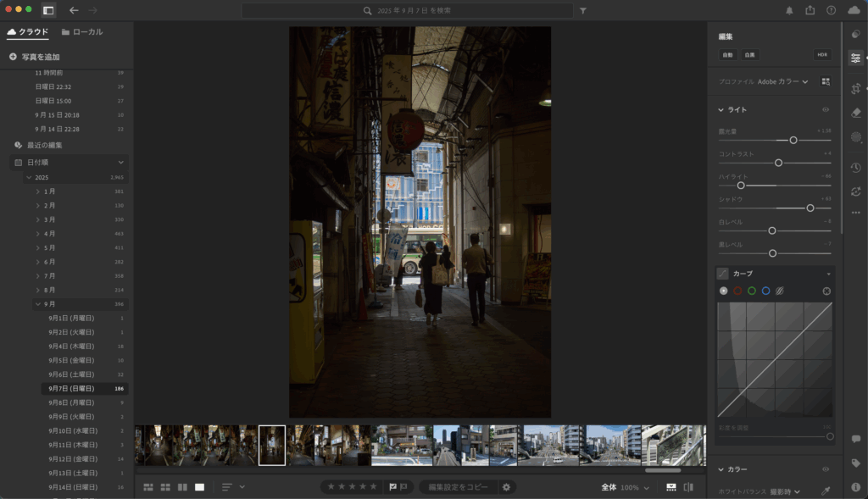The image size is (868, 499).
Task: Open the keywords tag panel
Action: pos(855,463)
